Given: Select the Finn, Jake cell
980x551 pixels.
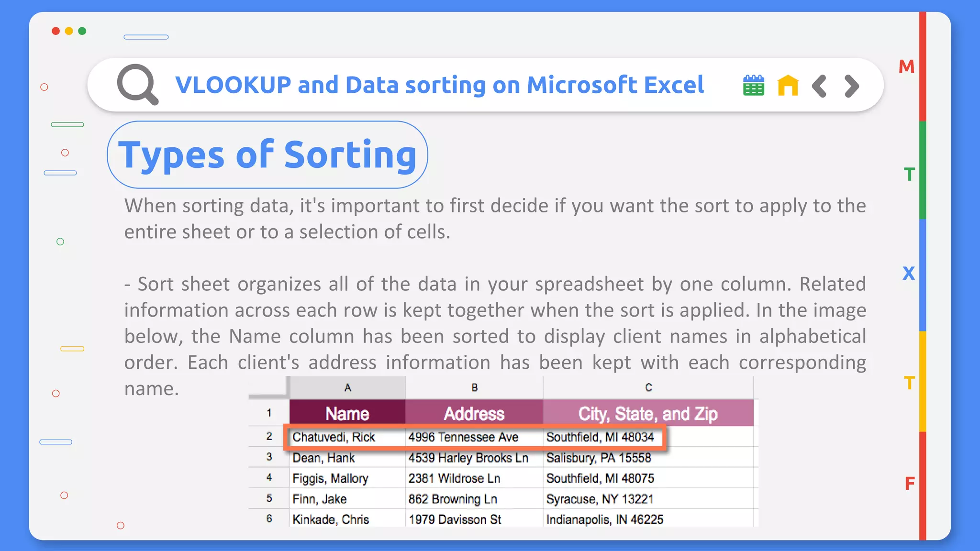Looking at the screenshot, I should click(347, 498).
